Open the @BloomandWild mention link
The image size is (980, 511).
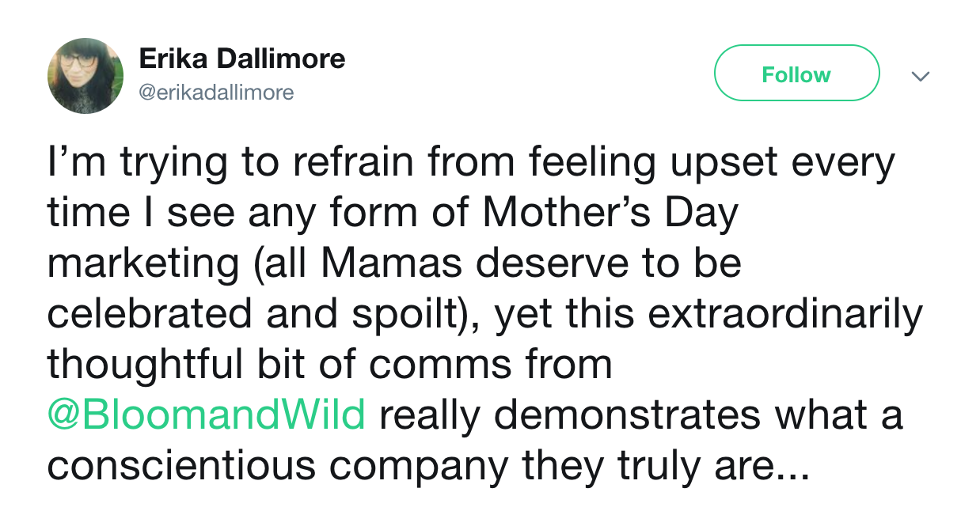click(206, 415)
